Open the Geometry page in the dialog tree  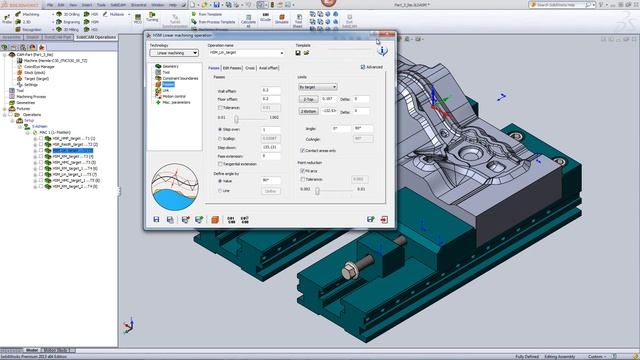point(170,66)
